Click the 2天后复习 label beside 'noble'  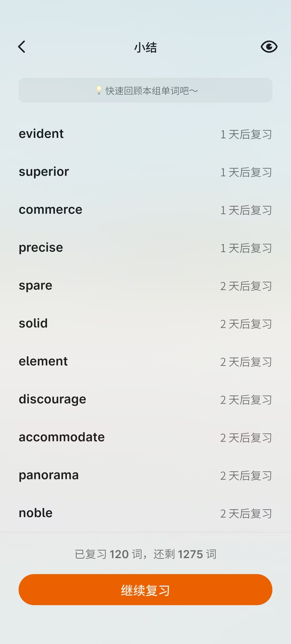point(246,514)
